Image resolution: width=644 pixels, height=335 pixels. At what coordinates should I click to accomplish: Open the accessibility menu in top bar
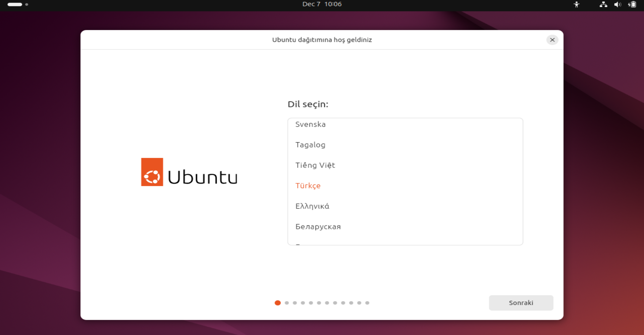pos(576,4)
